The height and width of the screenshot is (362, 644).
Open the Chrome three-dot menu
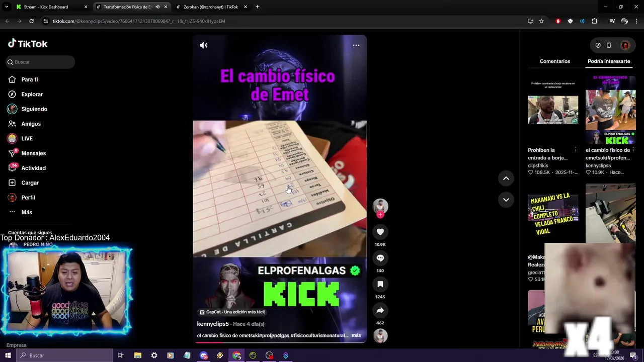pos(636,21)
